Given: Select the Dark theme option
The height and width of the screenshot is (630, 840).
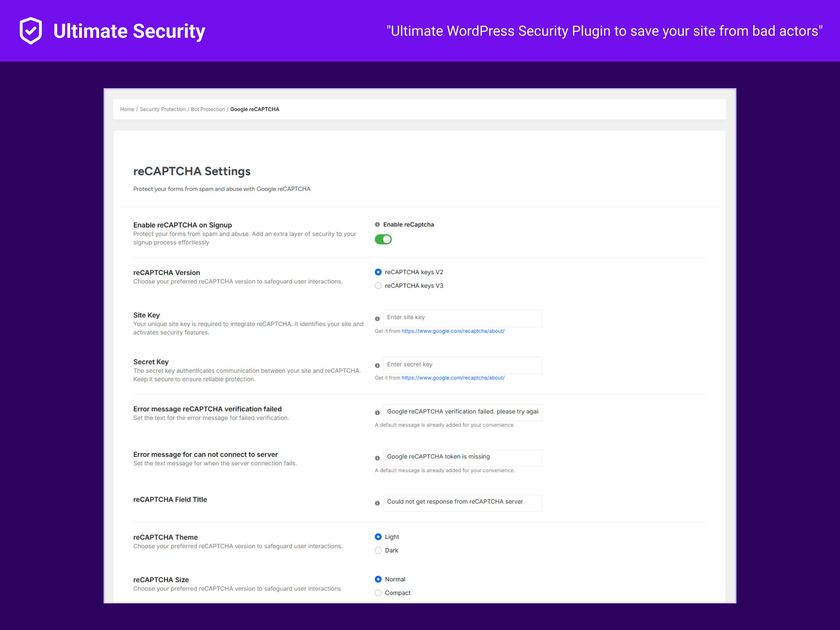Looking at the screenshot, I should [x=378, y=550].
